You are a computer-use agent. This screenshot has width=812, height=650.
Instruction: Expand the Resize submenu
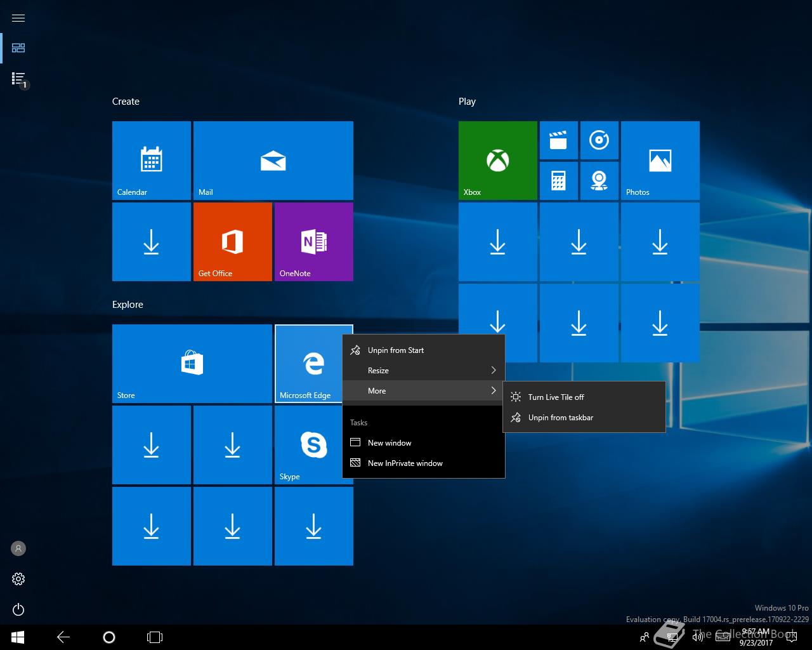[x=424, y=371]
